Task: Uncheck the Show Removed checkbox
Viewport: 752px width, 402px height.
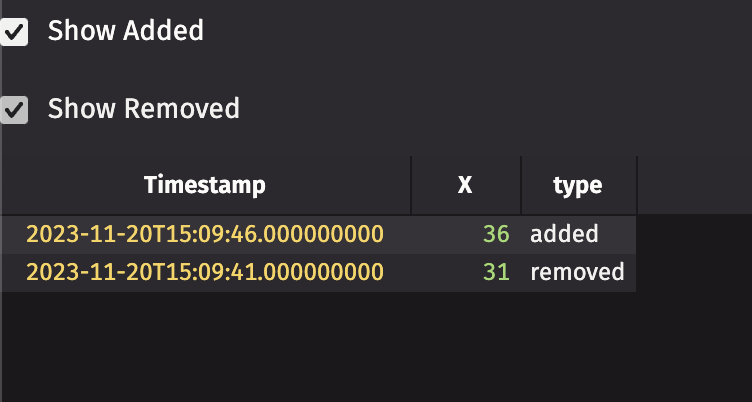Action: (x=14, y=109)
